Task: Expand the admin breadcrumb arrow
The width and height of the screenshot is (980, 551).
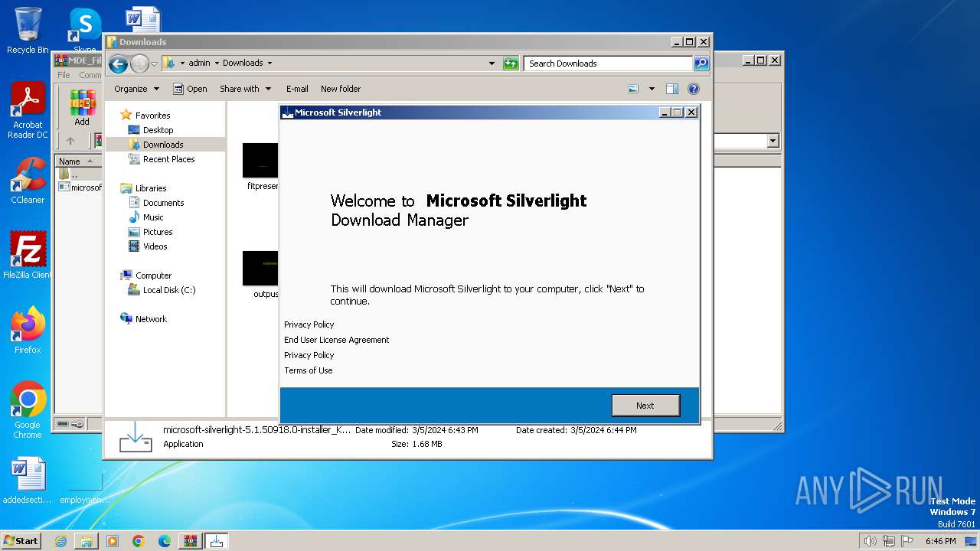Action: [x=217, y=64]
